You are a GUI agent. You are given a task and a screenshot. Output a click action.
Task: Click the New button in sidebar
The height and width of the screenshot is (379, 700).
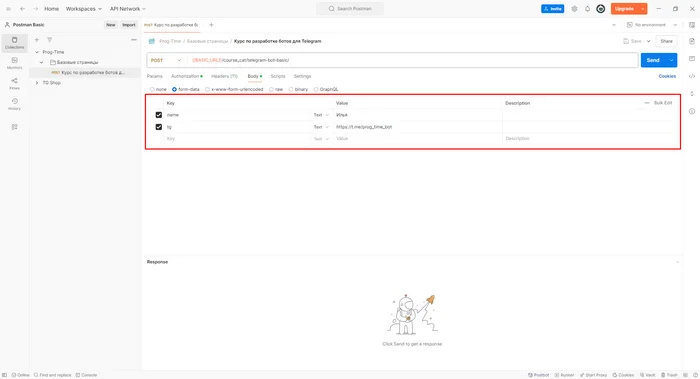tap(111, 25)
